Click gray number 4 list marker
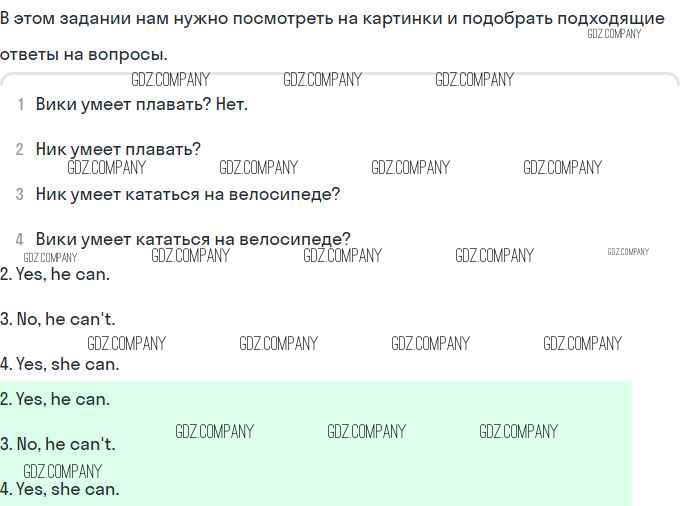This screenshot has height=506, width=680. click(x=19, y=239)
